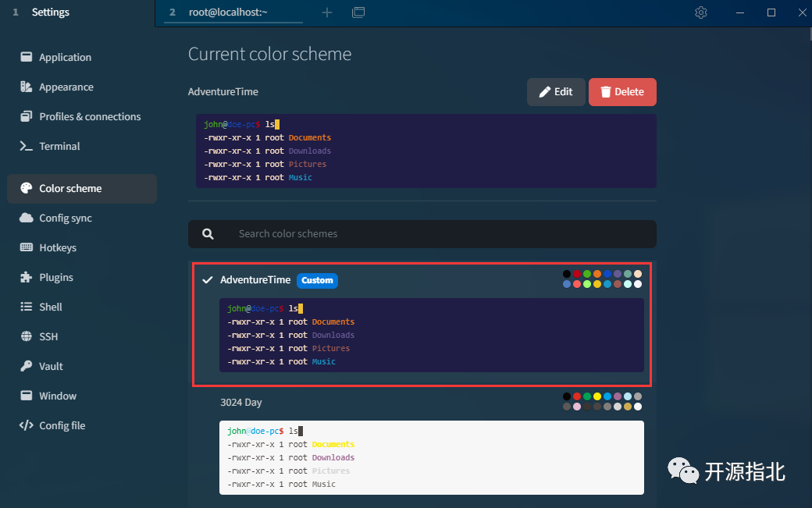
Task: Select the Color scheme menu item
Action: pos(70,188)
